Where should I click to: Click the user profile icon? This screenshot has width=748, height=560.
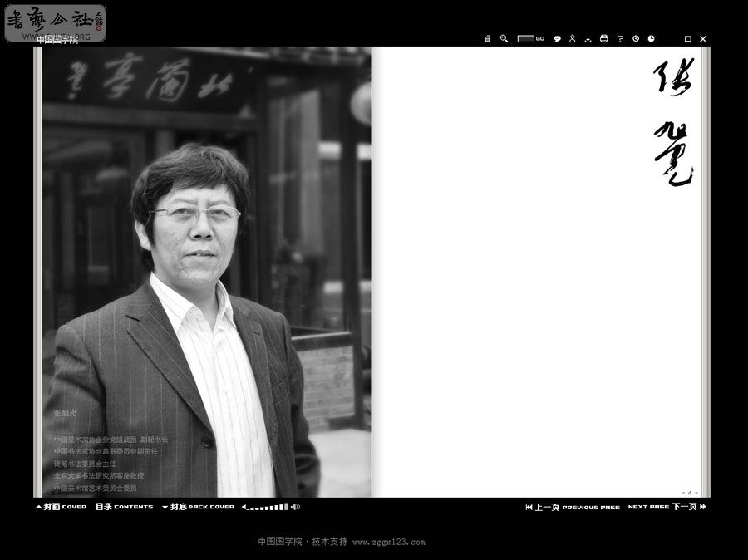(x=573, y=39)
